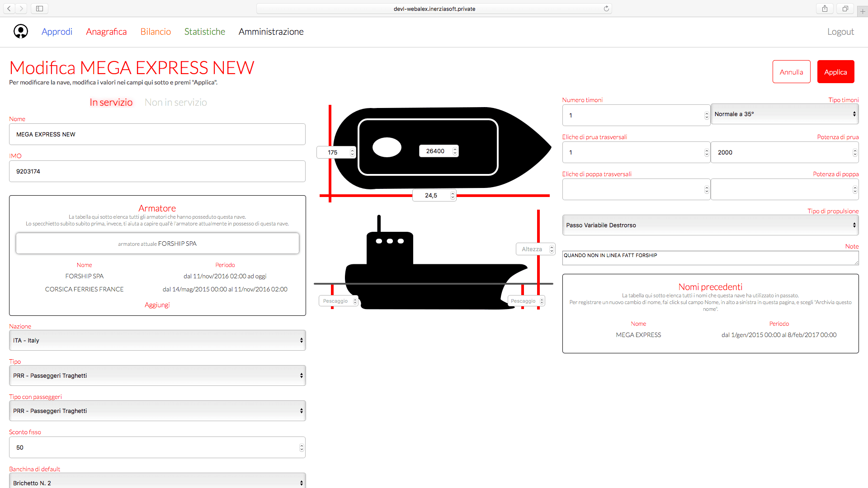The width and height of the screenshot is (868, 488).
Task: Click the user profile icon
Action: 21,31
